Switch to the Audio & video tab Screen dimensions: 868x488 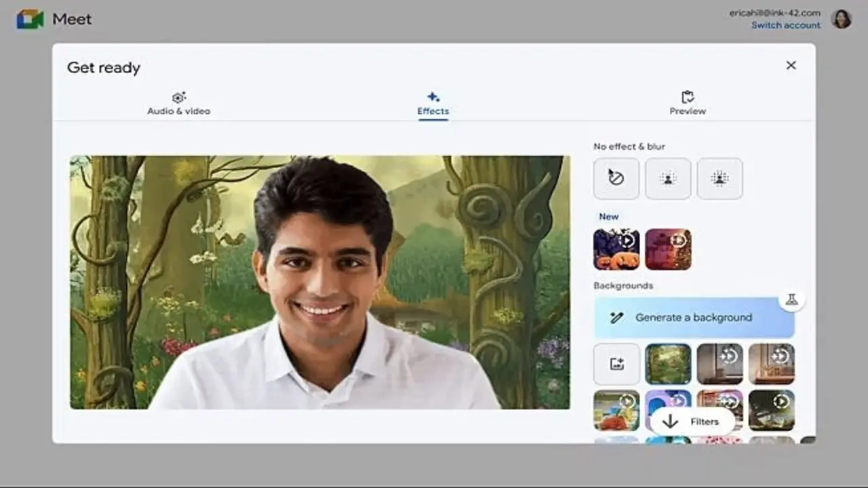179,104
